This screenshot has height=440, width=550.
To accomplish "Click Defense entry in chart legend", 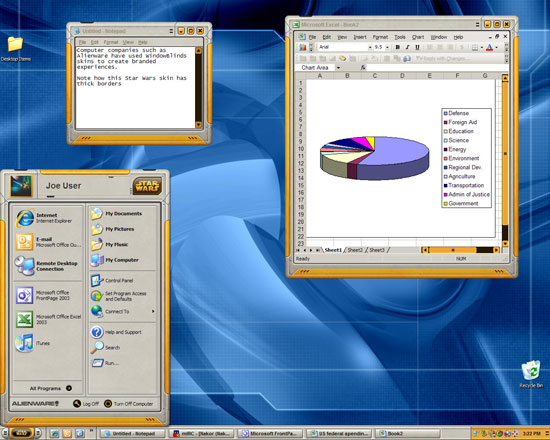I will pyautogui.click(x=456, y=113).
